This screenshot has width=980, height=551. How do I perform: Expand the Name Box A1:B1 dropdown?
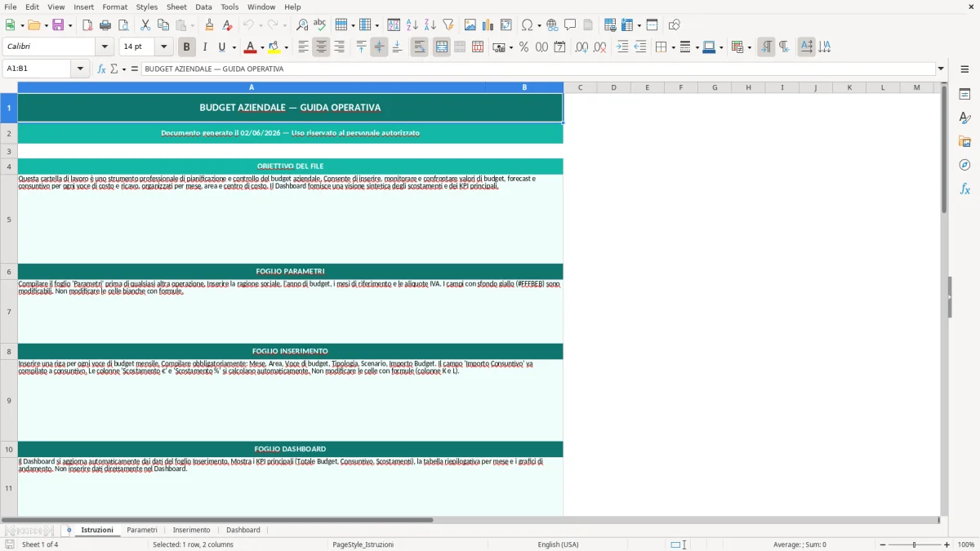pyautogui.click(x=81, y=69)
